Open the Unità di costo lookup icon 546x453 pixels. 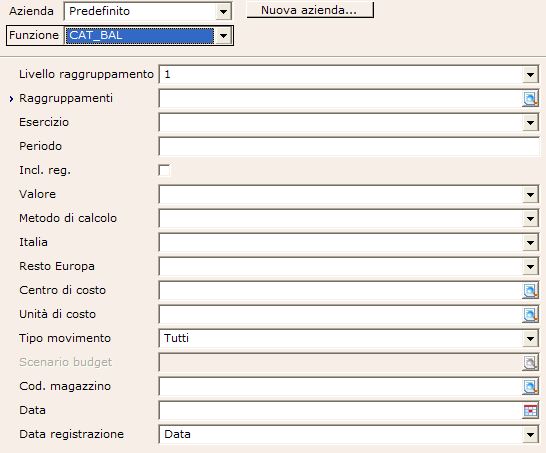point(530,314)
